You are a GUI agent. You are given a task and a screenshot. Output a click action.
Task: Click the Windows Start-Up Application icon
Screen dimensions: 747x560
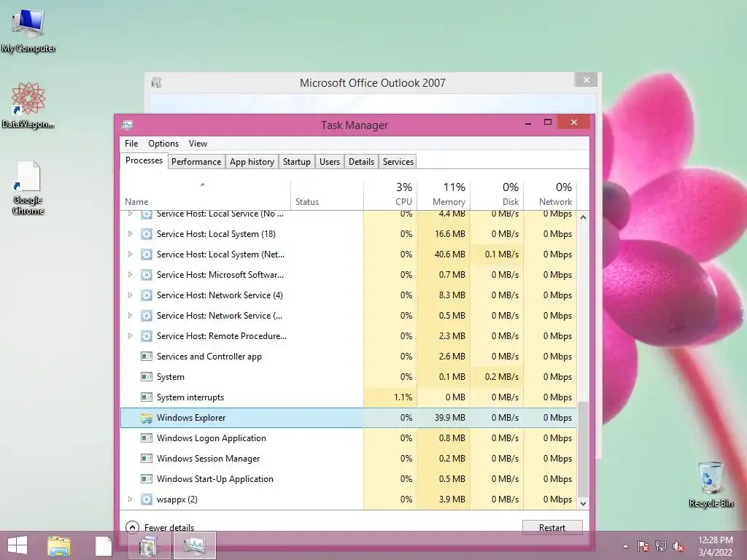(x=146, y=479)
